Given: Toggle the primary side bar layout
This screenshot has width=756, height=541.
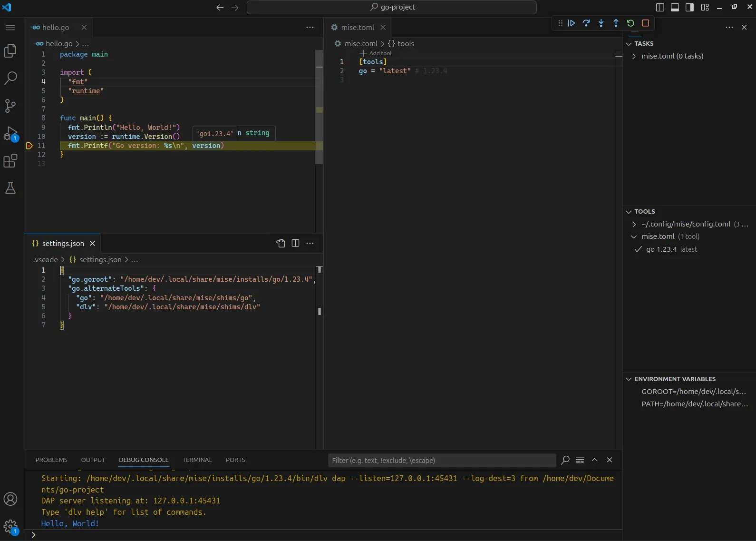Looking at the screenshot, I should coord(660,7).
